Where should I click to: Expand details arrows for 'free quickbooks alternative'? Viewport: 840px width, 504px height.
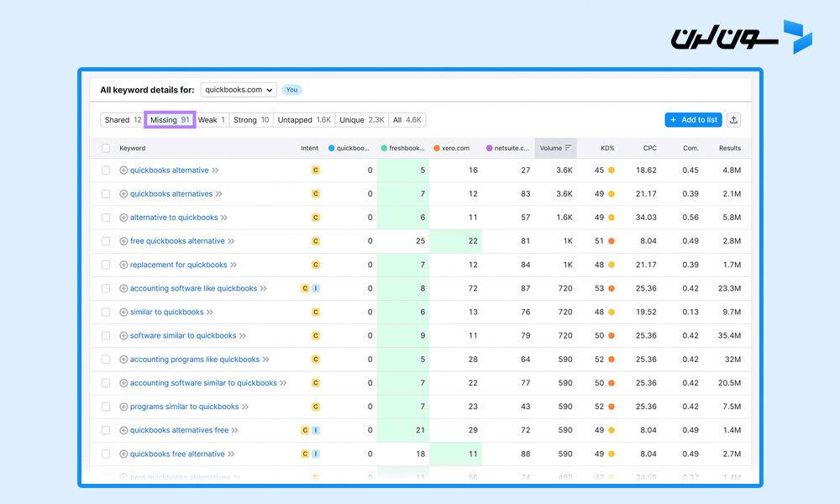click(x=231, y=241)
